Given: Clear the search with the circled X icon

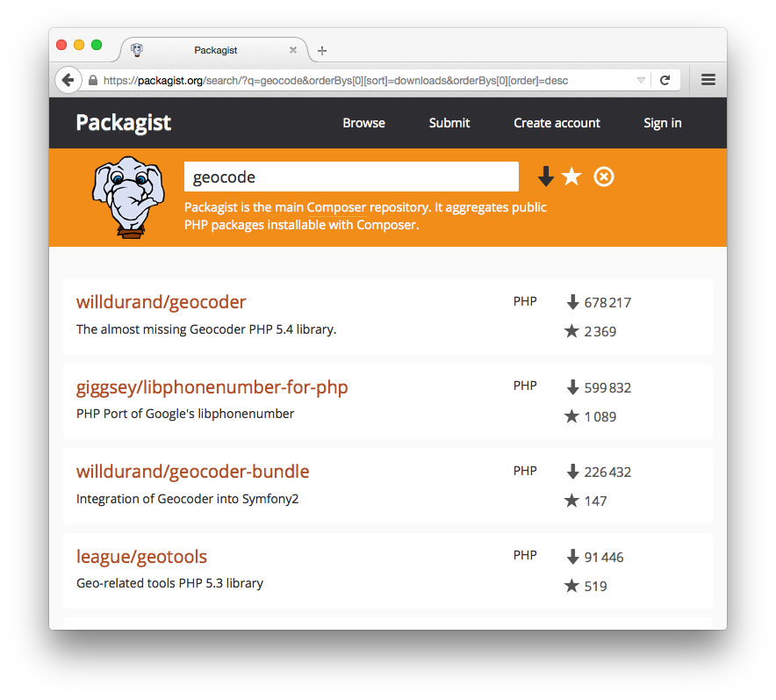Looking at the screenshot, I should (604, 177).
